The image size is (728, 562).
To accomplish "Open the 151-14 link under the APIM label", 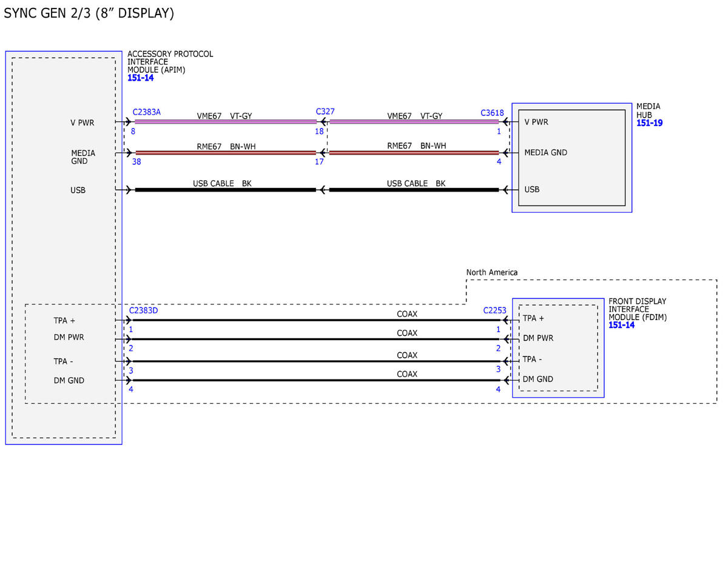I will pos(140,78).
